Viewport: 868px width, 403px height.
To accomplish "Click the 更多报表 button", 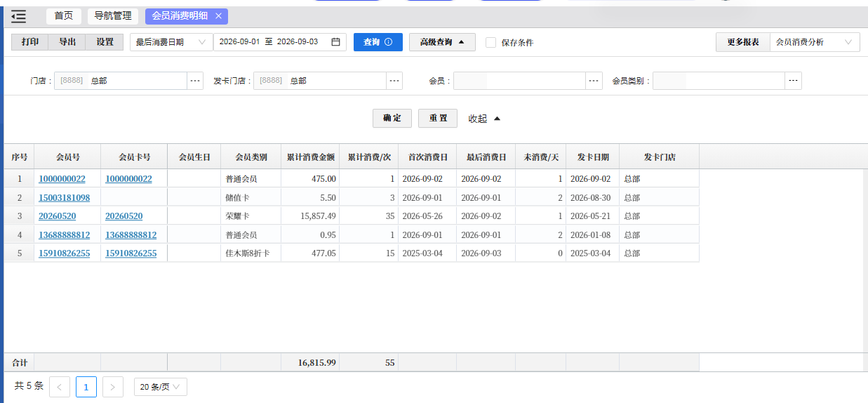I will tap(743, 42).
